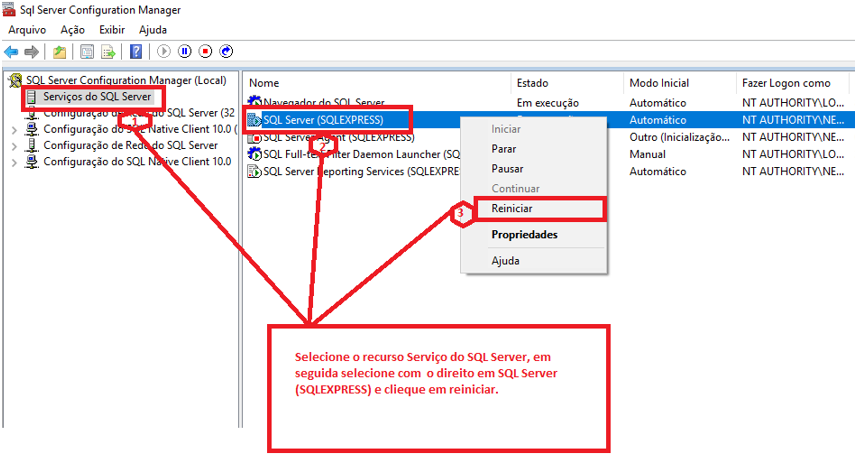This screenshot has height=472, width=855.
Task: Click the grayed Iniciar context menu entry
Action: tap(505, 129)
